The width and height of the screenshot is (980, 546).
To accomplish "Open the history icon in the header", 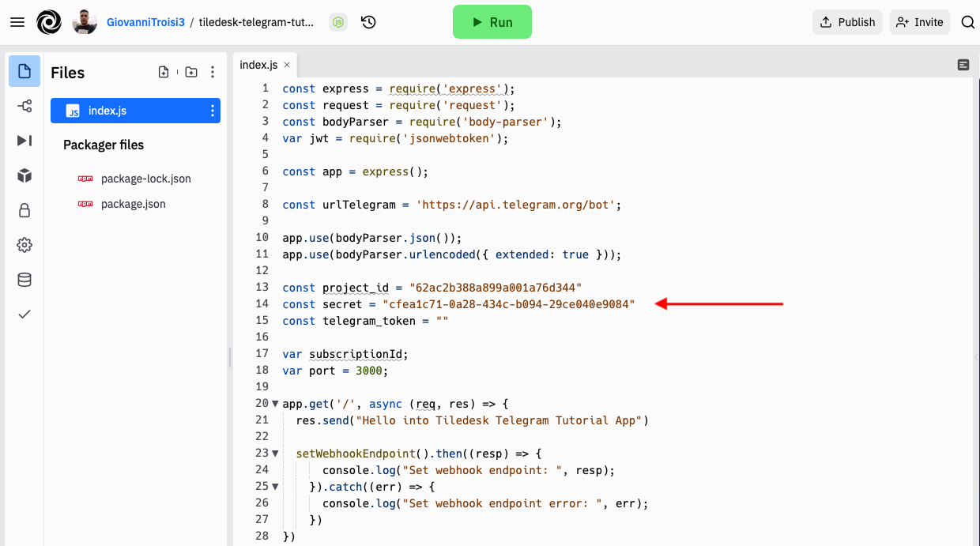I will tap(368, 22).
